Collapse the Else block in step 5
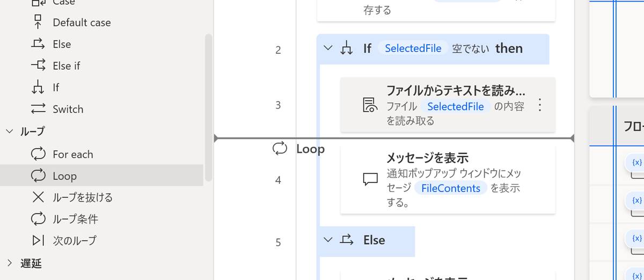The height and width of the screenshot is (280, 644). [328, 240]
